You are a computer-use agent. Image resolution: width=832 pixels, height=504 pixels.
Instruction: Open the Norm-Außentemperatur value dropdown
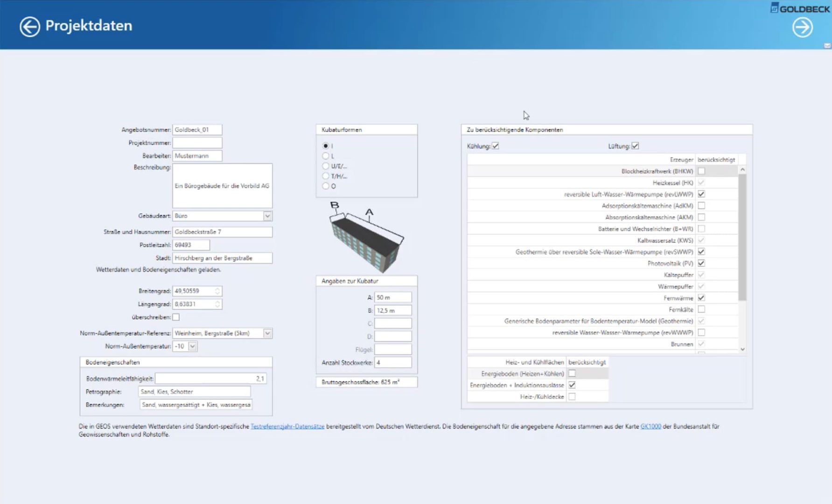pyautogui.click(x=193, y=346)
